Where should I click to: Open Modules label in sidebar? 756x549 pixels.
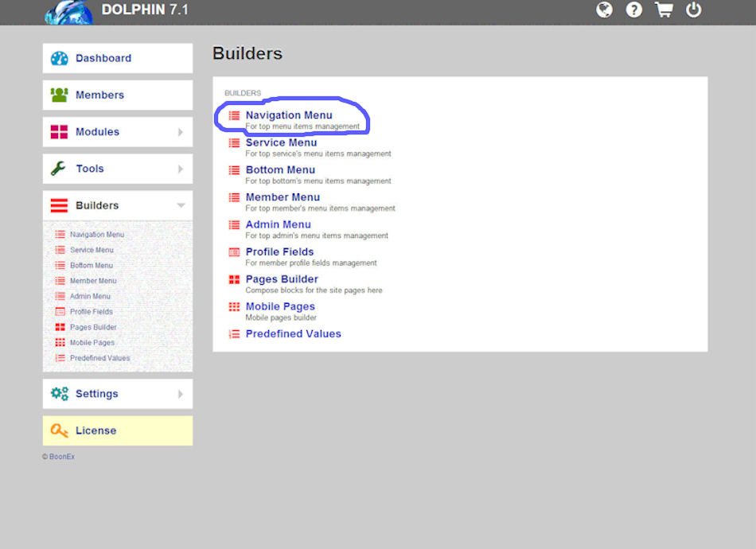pos(97,131)
